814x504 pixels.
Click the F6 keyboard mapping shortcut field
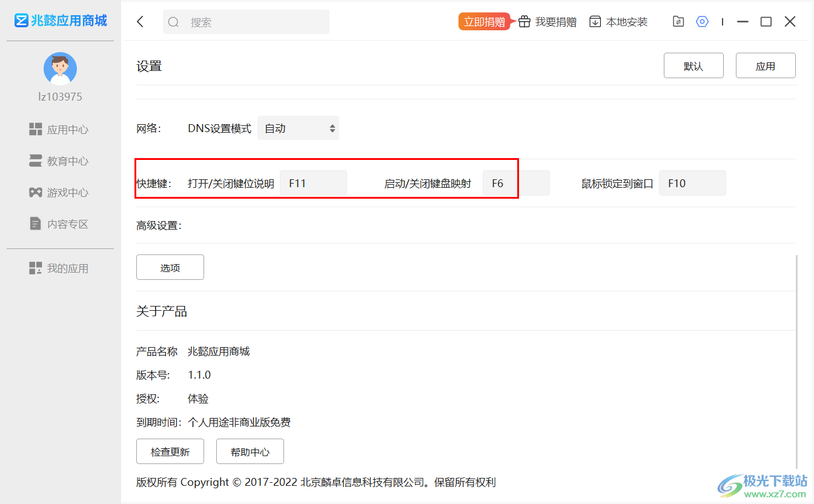pos(516,183)
